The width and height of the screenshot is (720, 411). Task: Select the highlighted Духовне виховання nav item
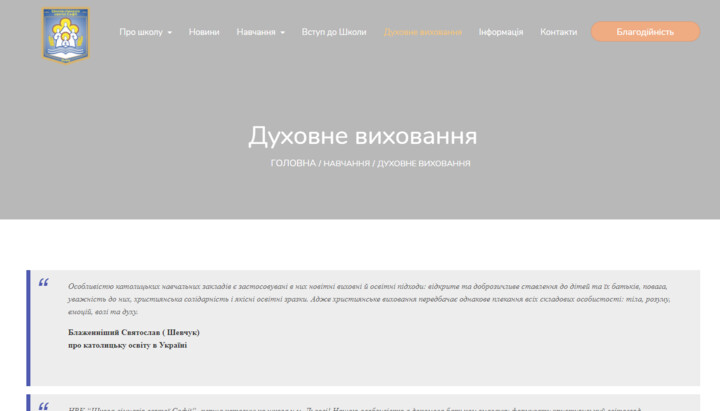coord(422,32)
